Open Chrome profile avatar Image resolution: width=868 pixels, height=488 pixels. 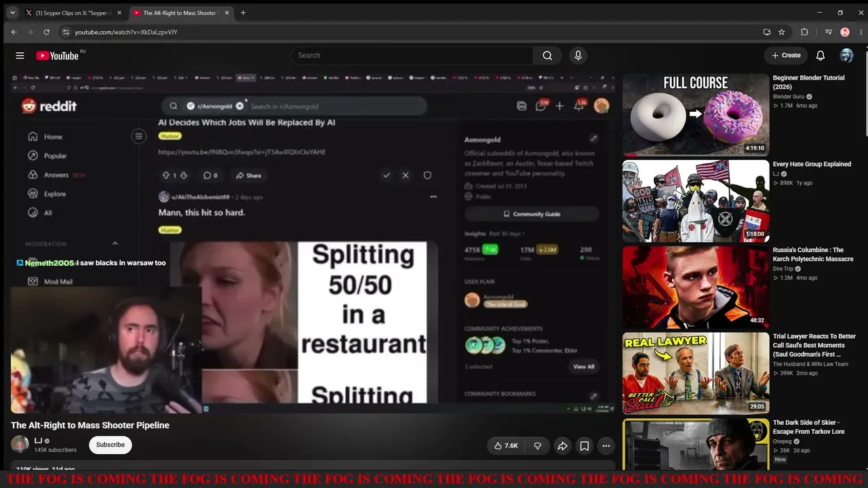click(x=845, y=32)
